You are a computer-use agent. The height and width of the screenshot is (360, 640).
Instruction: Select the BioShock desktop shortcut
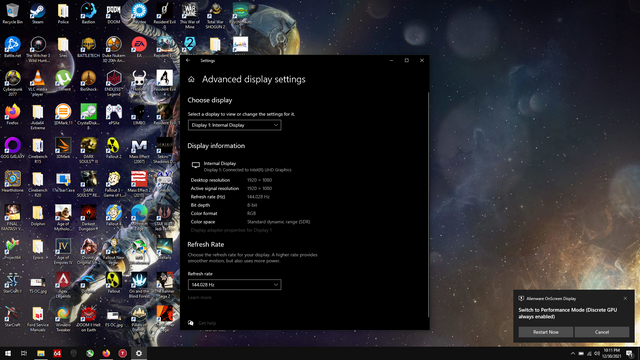pos(88,81)
